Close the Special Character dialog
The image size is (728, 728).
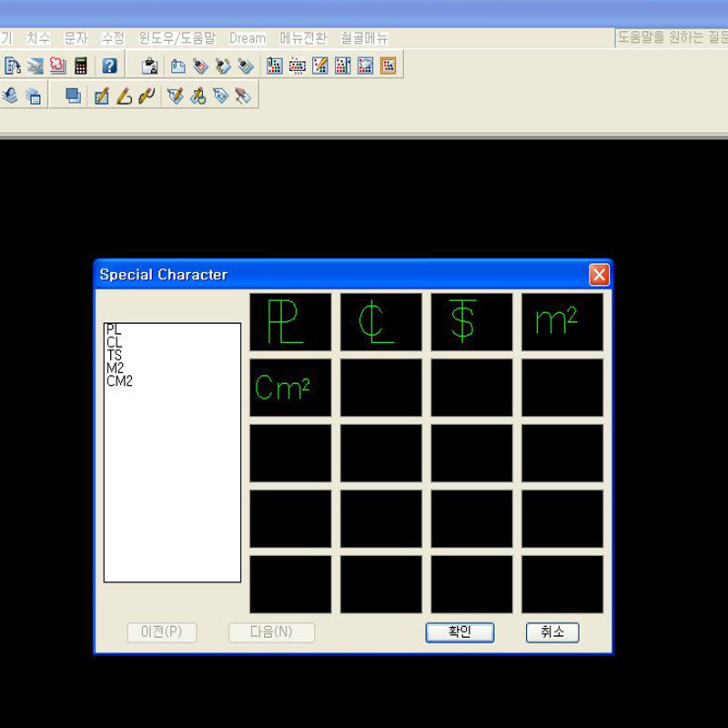[599, 275]
